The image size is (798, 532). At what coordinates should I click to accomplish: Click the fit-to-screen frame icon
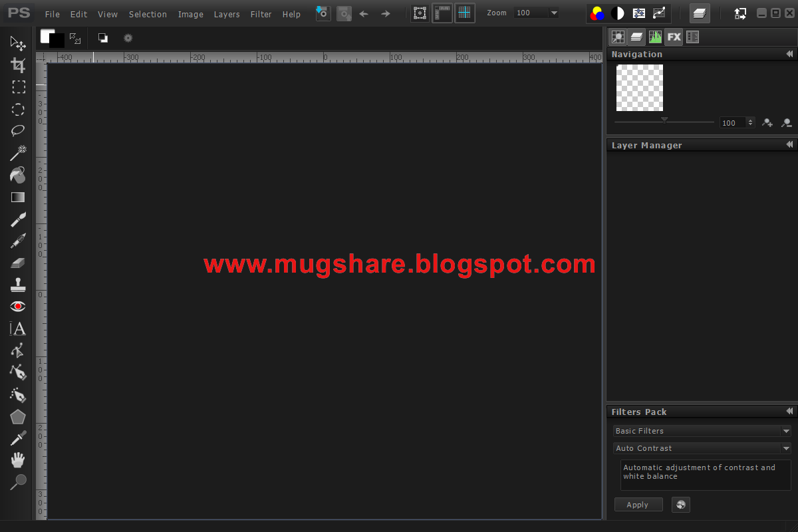click(420, 13)
